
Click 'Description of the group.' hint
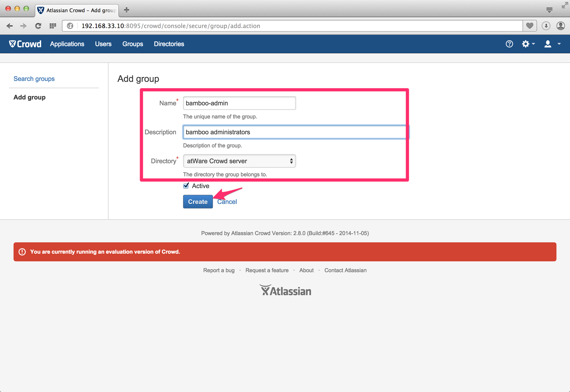(213, 146)
